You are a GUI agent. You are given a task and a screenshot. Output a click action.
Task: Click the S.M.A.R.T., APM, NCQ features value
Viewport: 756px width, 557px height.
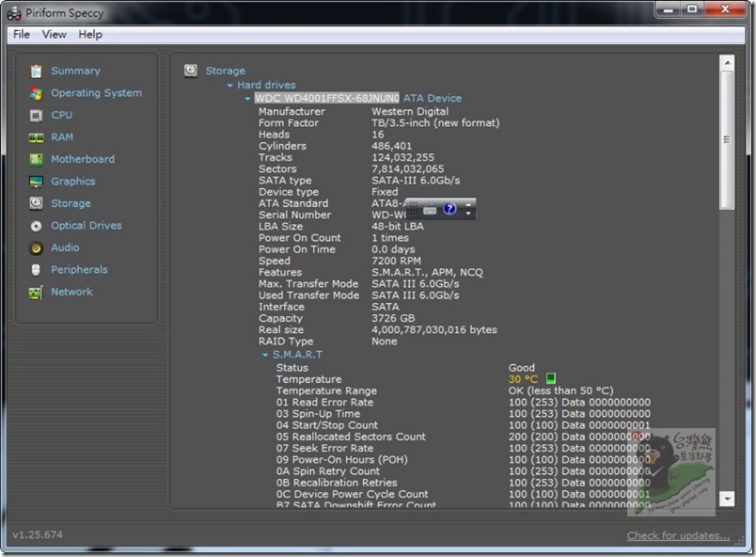(x=427, y=273)
